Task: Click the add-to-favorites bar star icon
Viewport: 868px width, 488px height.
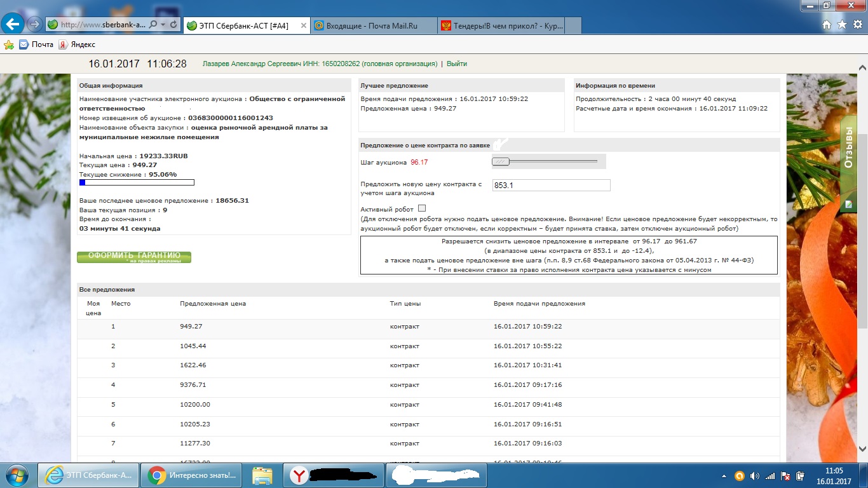Action: (9, 44)
